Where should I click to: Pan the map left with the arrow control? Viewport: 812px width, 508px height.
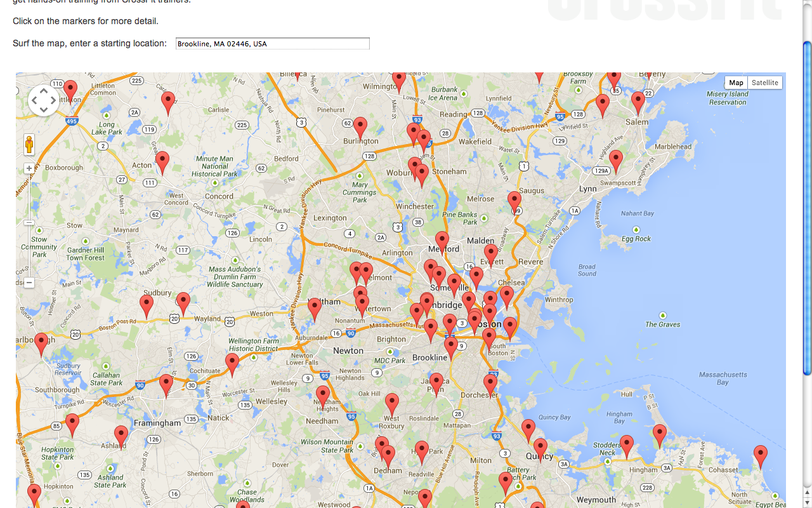[x=34, y=100]
